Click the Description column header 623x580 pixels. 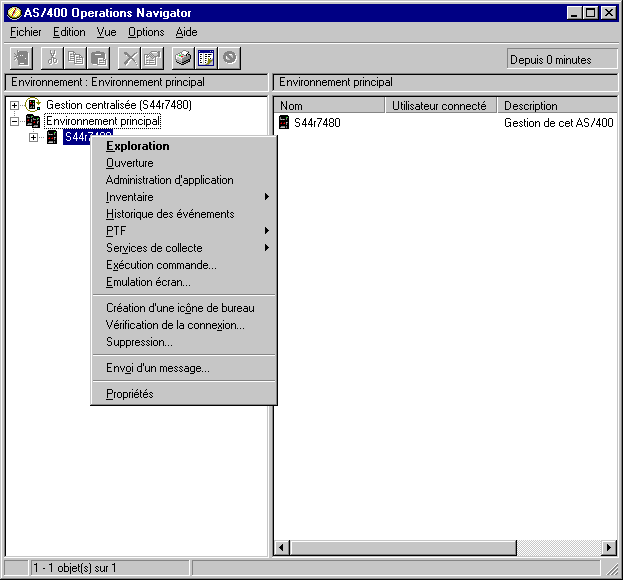pos(557,106)
